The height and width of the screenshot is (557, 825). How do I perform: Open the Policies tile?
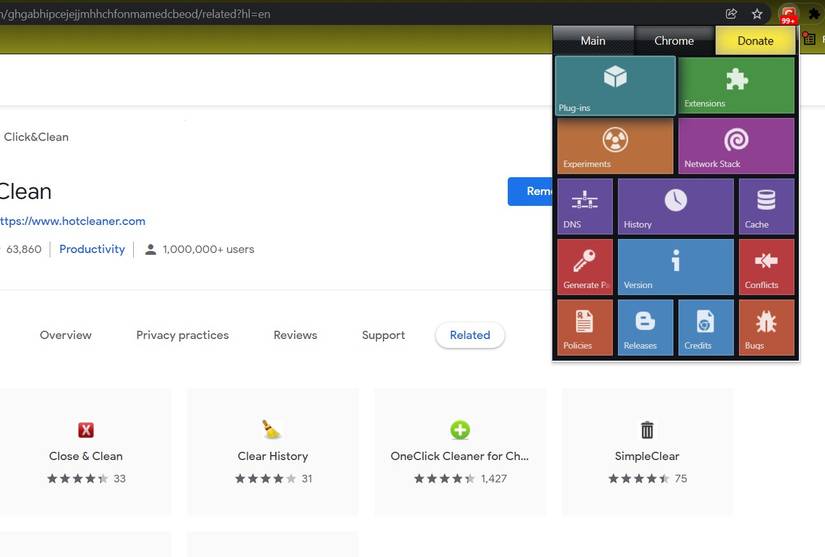(585, 327)
